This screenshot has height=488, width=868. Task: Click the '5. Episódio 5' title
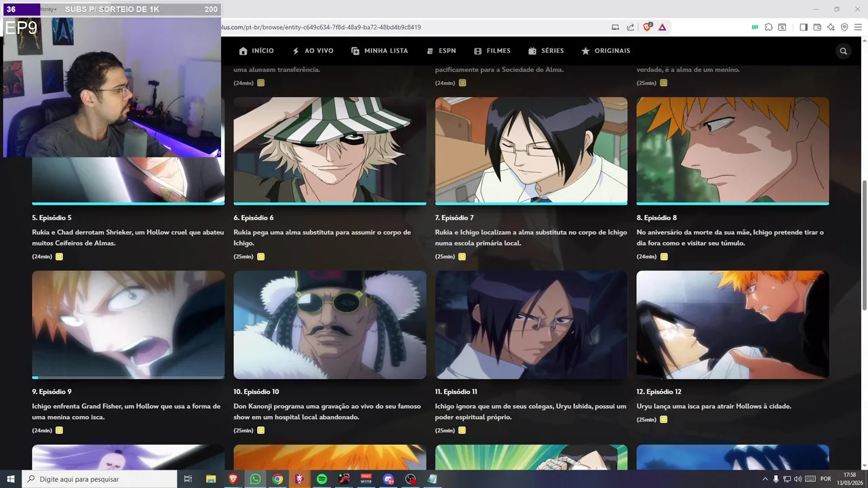click(x=52, y=218)
